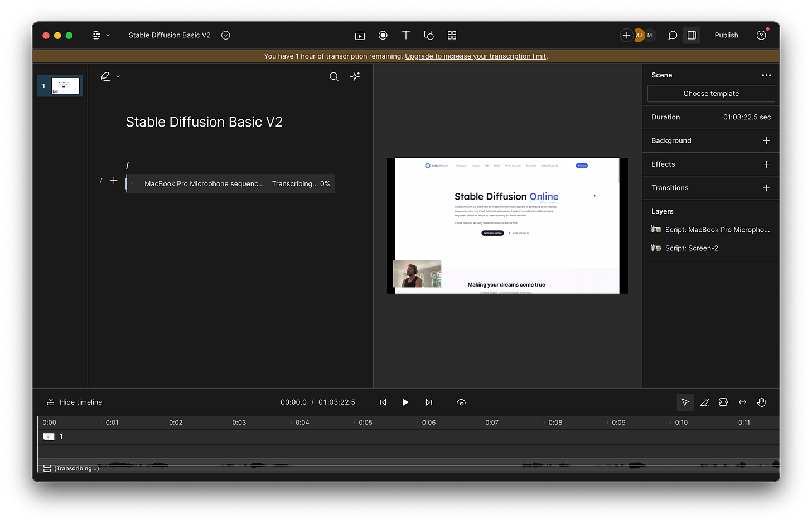Select the Script: MacBook Pro Microphone layer
This screenshot has height=524, width=812.
point(710,230)
